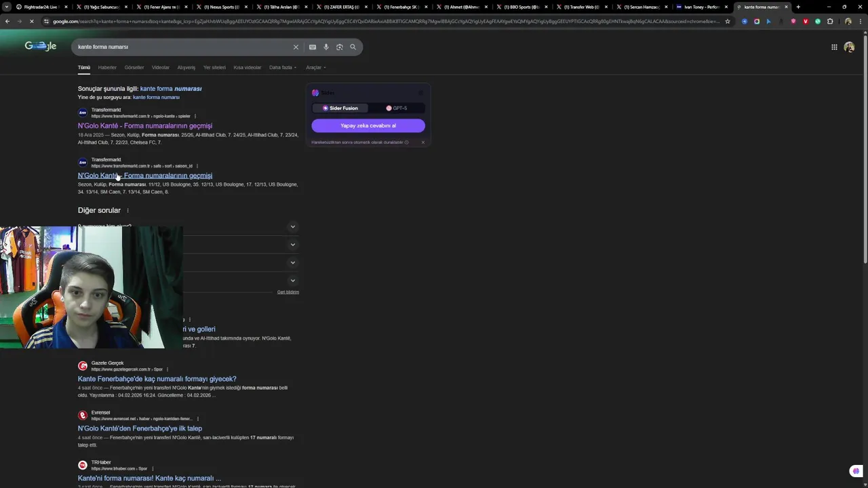Submit search with magnifier icon
868x488 pixels.
click(353, 47)
